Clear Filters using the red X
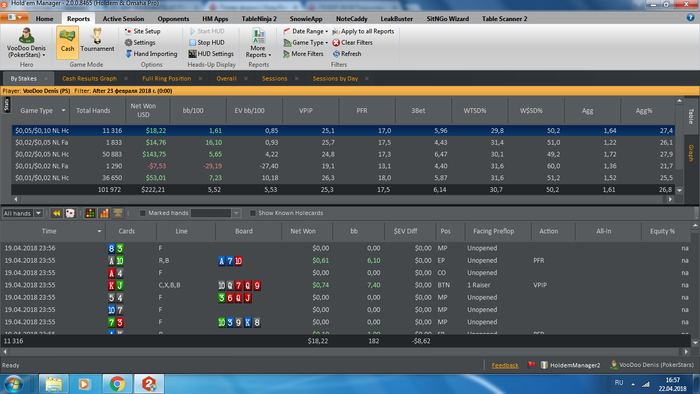 (x=353, y=42)
